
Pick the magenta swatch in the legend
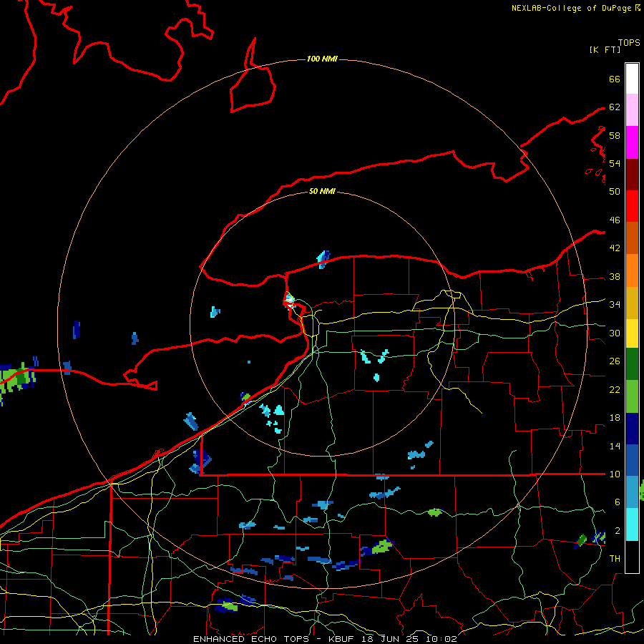click(x=632, y=142)
